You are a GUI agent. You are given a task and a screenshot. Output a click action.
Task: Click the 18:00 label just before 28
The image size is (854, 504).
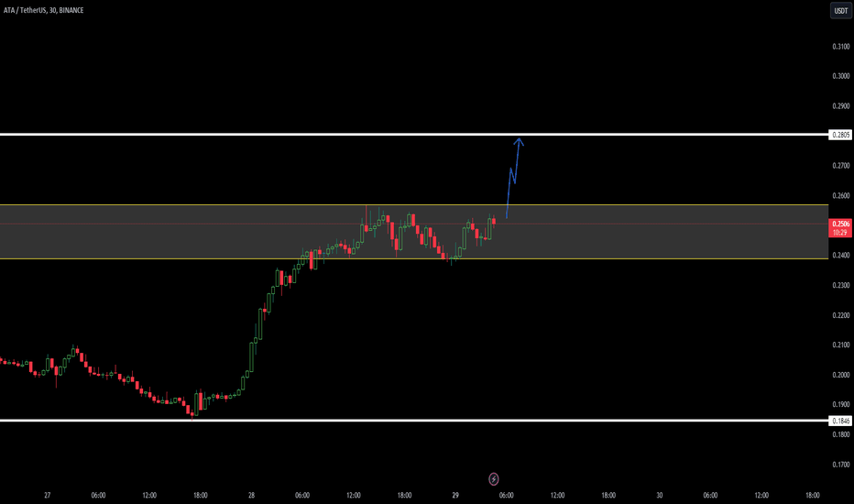click(x=201, y=495)
